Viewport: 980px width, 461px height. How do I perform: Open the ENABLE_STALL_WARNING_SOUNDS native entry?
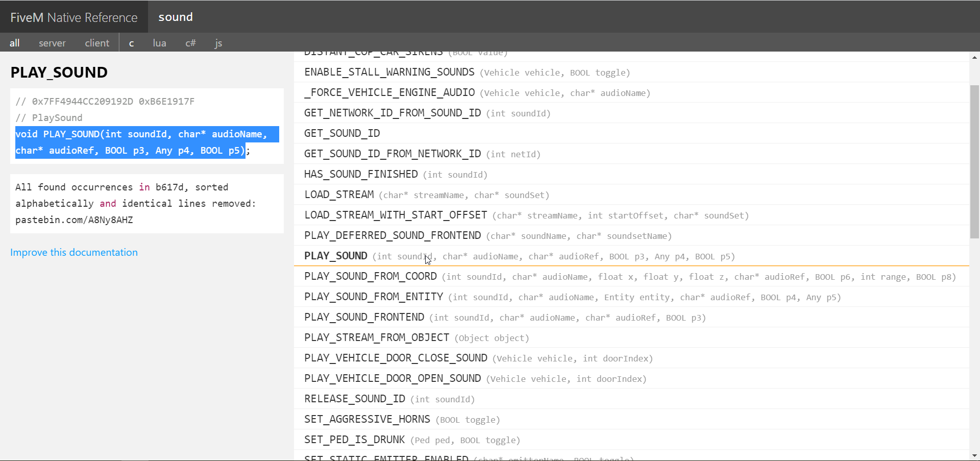click(389, 72)
